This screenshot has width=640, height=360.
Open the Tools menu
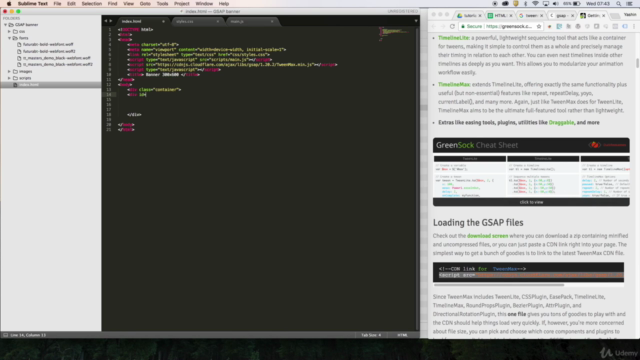tap(162, 4)
